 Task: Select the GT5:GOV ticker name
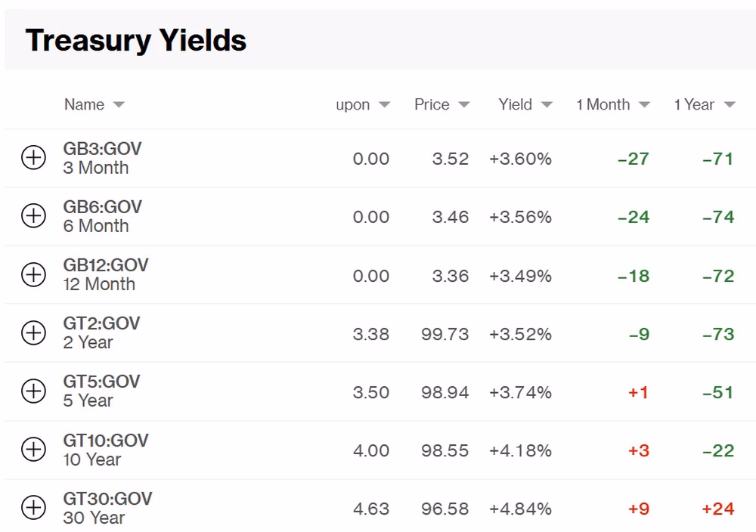coord(101,382)
